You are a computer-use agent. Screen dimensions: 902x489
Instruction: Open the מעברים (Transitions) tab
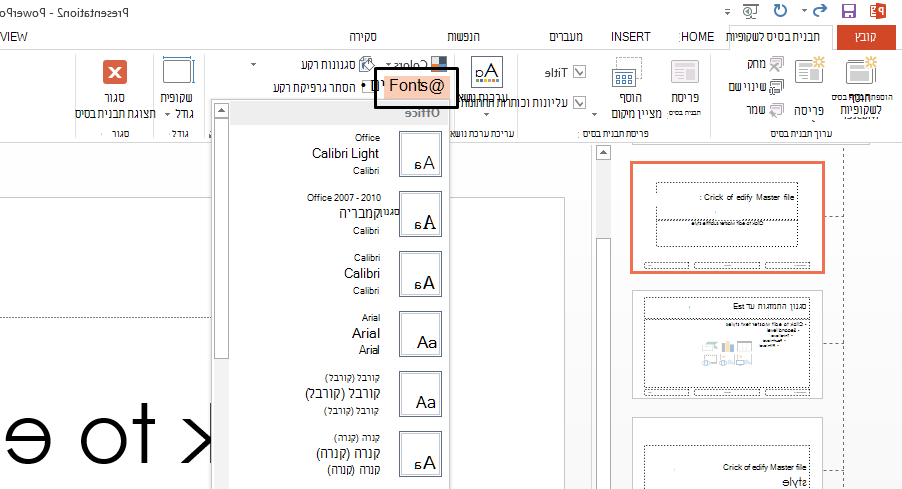(566, 37)
